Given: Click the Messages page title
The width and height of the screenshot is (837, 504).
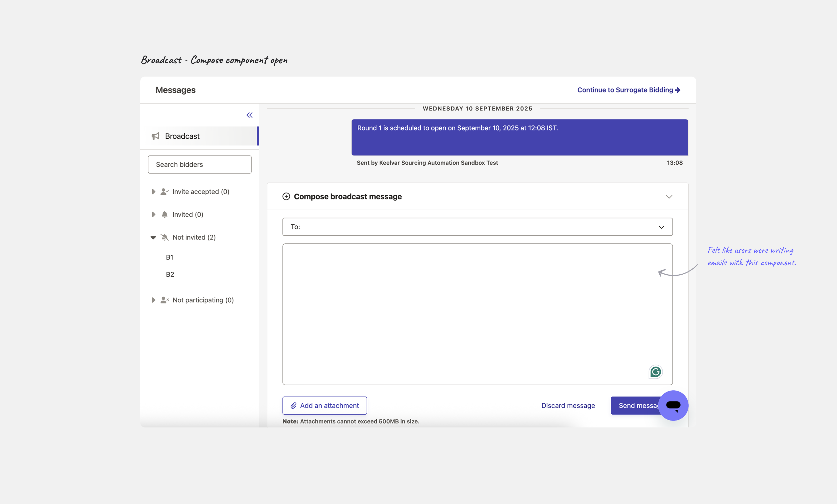Looking at the screenshot, I should (x=175, y=90).
